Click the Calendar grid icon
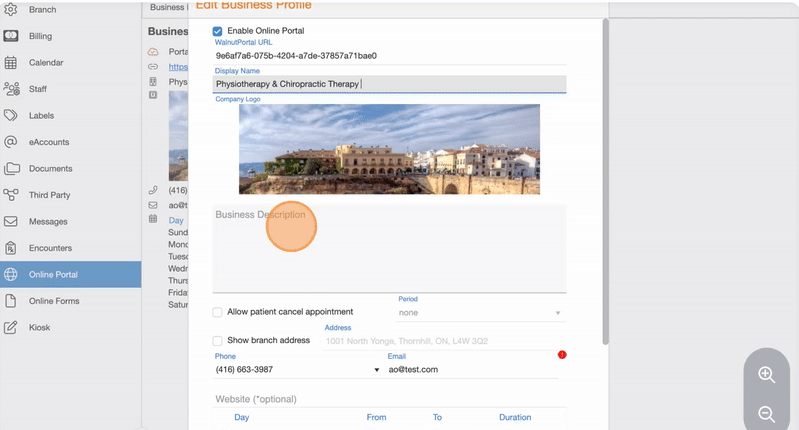Viewport: 799px width, 430px height. tap(11, 62)
